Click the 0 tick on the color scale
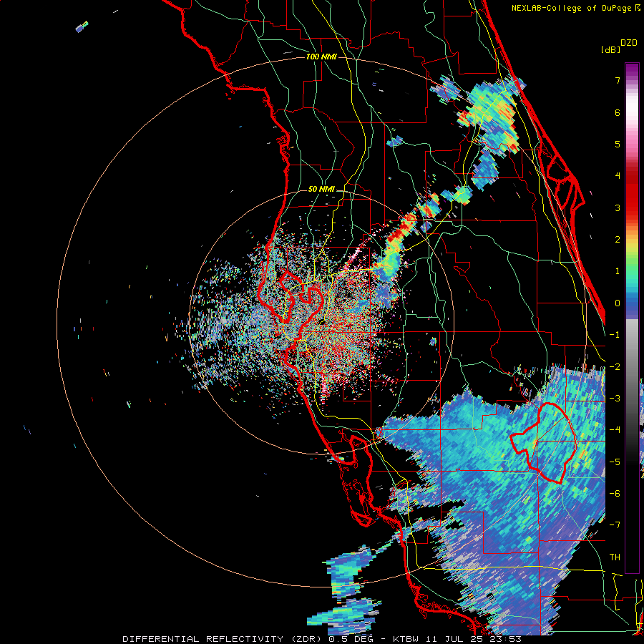This screenshot has height=644, width=644. 618,303
